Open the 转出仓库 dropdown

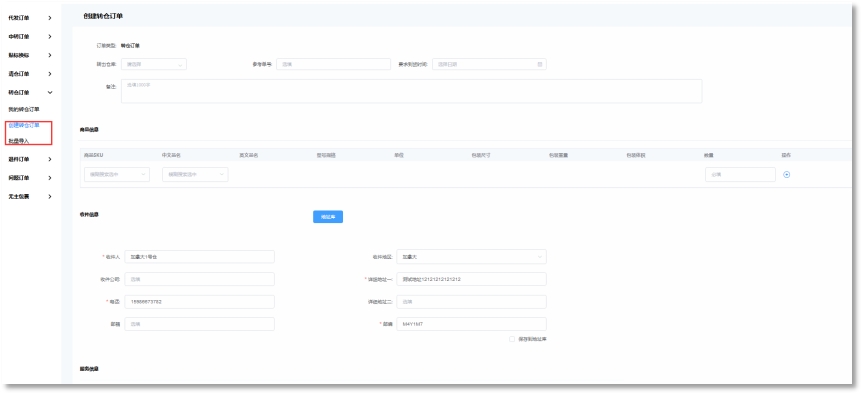point(153,64)
